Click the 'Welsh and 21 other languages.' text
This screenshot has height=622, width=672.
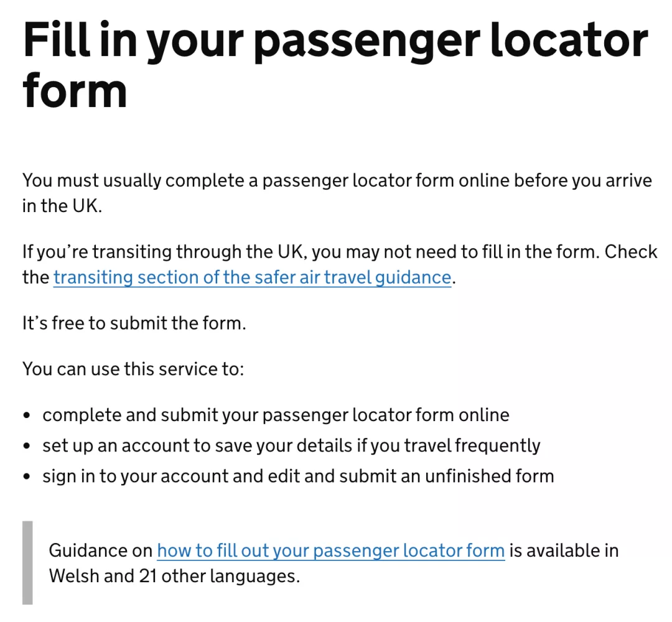point(174,576)
